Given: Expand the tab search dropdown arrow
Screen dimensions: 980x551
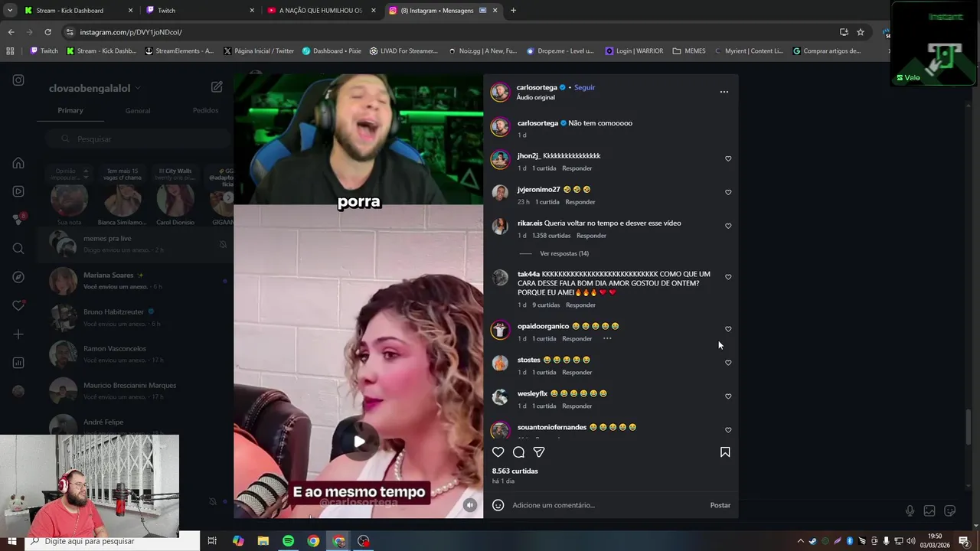Looking at the screenshot, I should 10,11.
